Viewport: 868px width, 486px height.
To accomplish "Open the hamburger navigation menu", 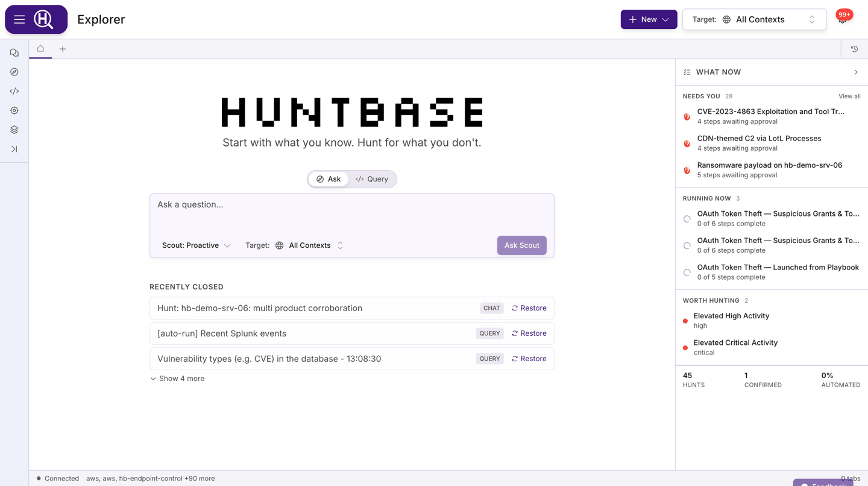I will pyautogui.click(x=19, y=19).
